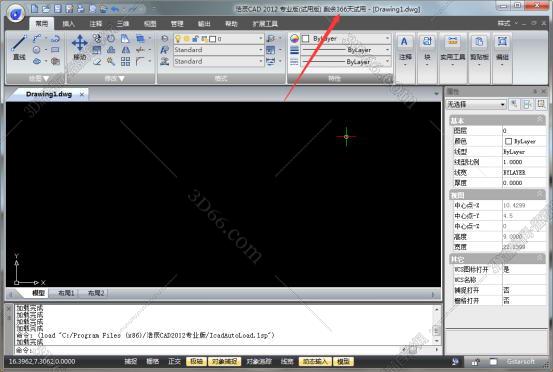Toggle Ortho (正交) mode in status bar
The image size is (553, 372).
coord(174,361)
